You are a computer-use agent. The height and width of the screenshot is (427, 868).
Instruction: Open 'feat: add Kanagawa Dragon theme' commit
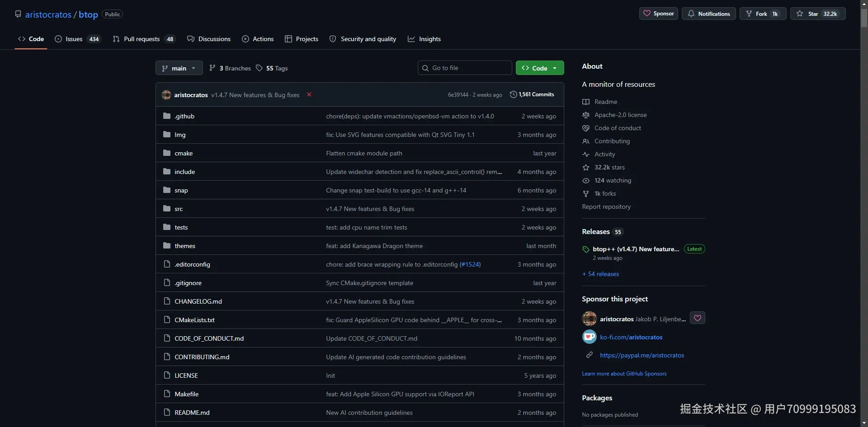pos(374,246)
